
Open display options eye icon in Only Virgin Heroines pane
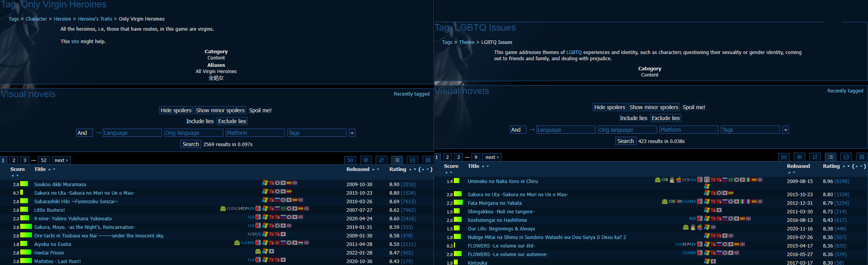[x=366, y=160]
